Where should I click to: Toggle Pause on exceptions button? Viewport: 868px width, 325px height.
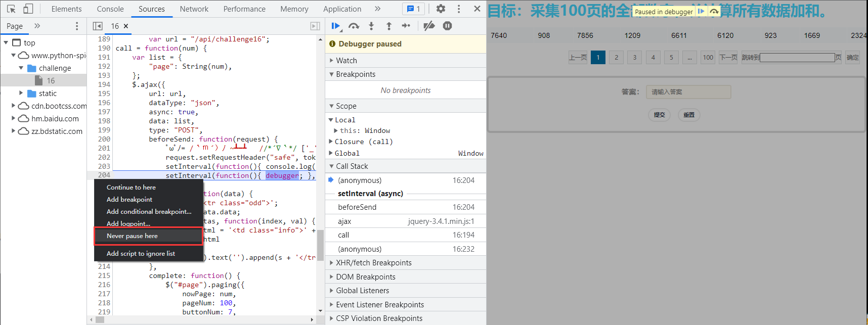[x=447, y=26]
